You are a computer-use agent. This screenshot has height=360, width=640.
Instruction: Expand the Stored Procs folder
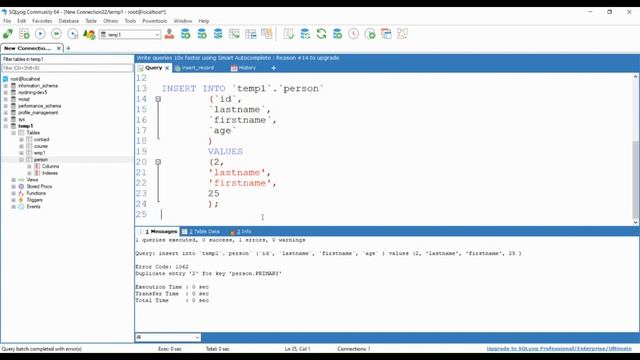(13, 187)
